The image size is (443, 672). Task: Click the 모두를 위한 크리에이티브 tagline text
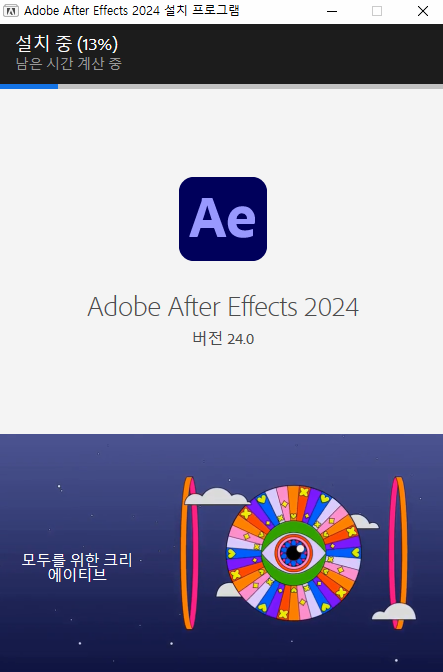77,567
